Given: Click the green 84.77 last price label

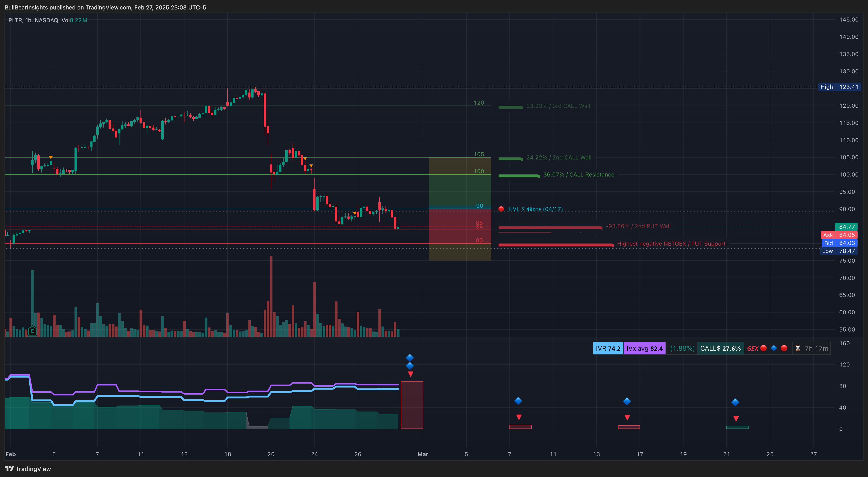Looking at the screenshot, I should (846, 227).
